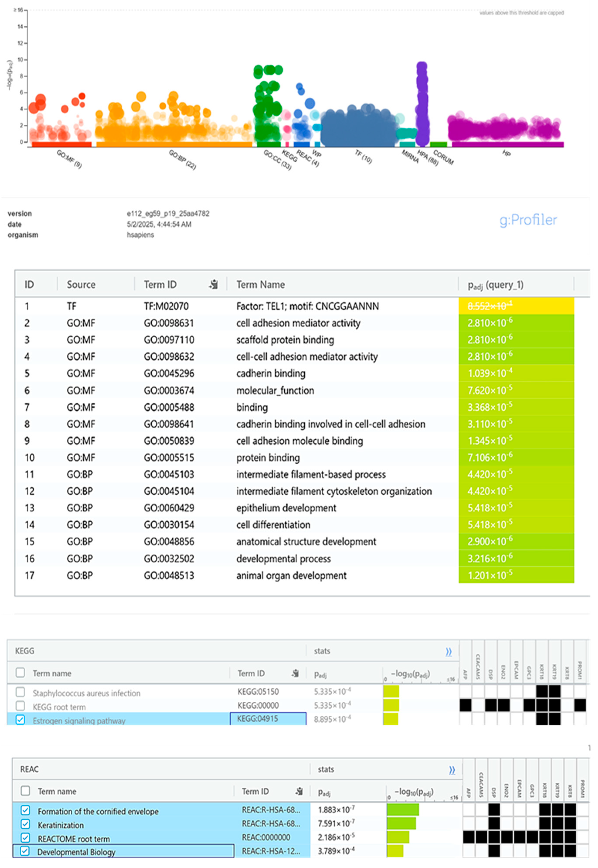This screenshot has height=868, width=598.
Task: Click the REAC (4) source label on plot
Action: [x=308, y=158]
